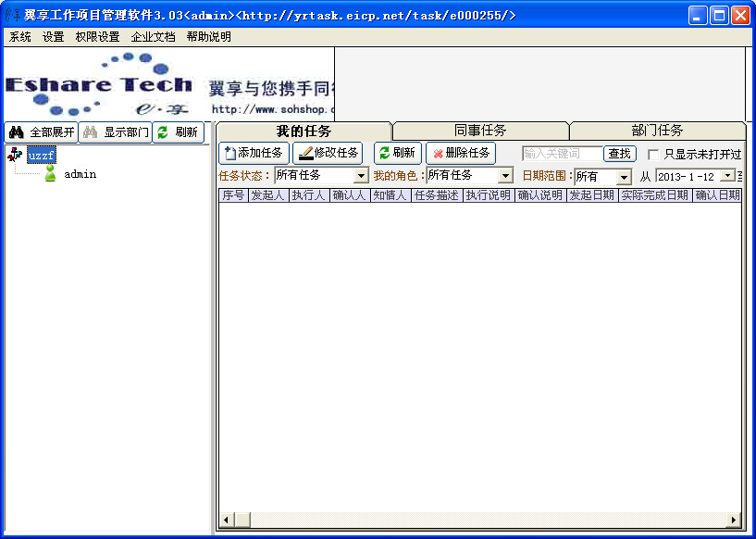The width and height of the screenshot is (756, 539).
Task: Click the 显示部门 button label
Action: [127, 132]
